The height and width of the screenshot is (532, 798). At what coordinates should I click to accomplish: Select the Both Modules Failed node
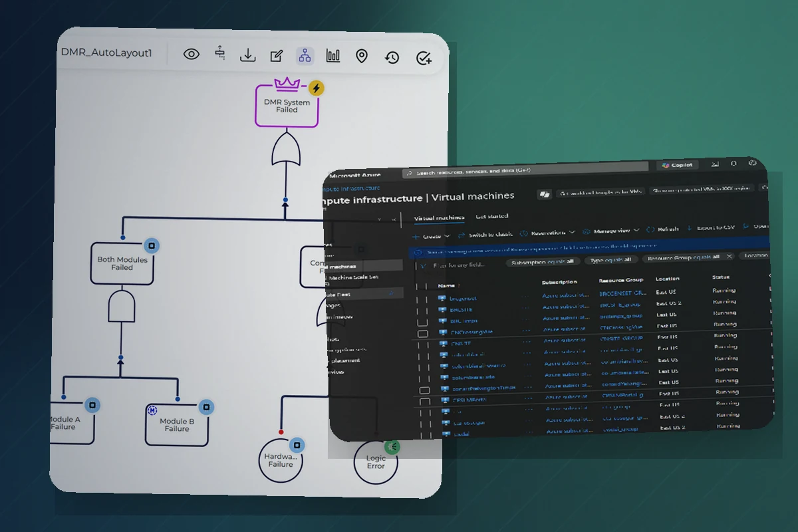(x=122, y=263)
